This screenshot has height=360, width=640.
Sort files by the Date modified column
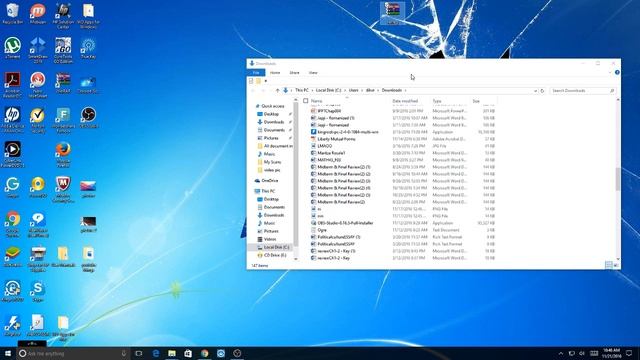pos(405,101)
